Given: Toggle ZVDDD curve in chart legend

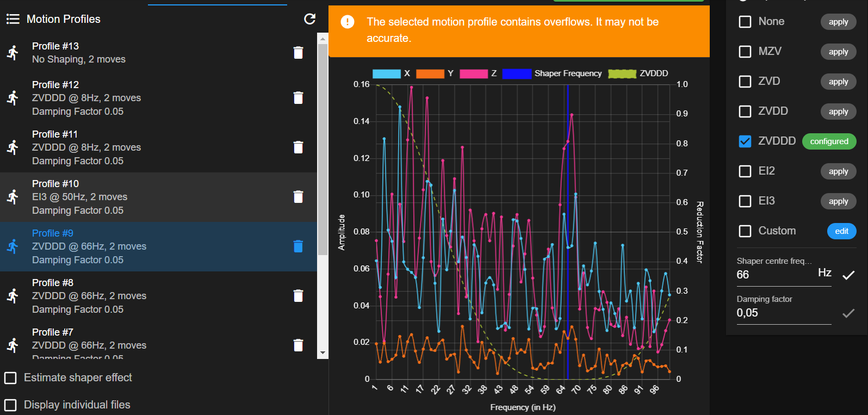Looking at the screenshot, I should tap(638, 73).
